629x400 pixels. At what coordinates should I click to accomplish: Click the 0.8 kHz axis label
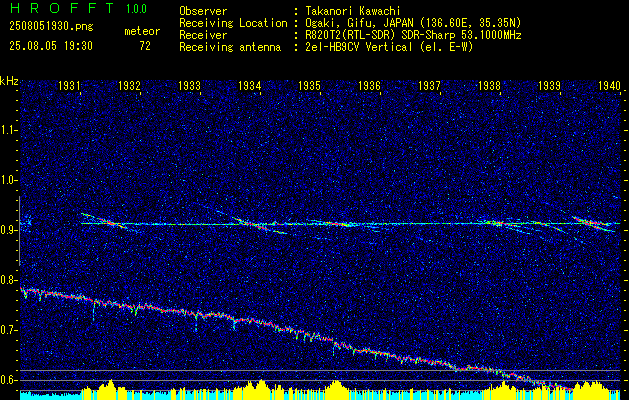[x=9, y=280]
